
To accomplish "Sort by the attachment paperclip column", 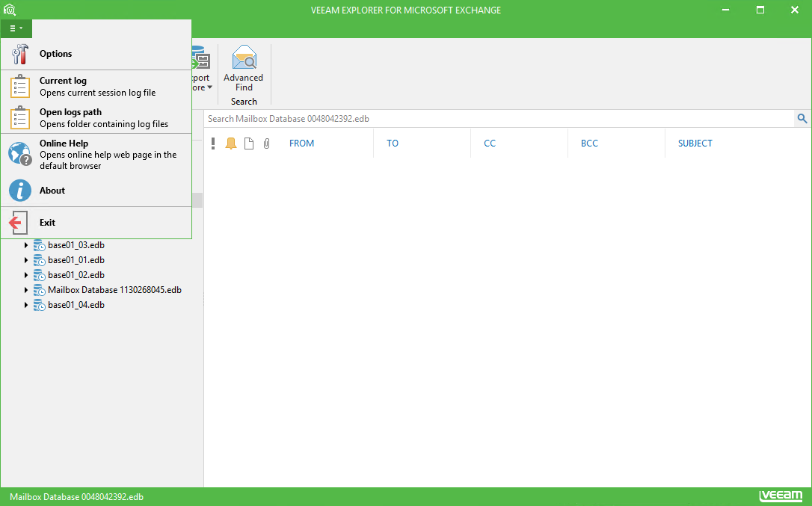I will click(266, 144).
